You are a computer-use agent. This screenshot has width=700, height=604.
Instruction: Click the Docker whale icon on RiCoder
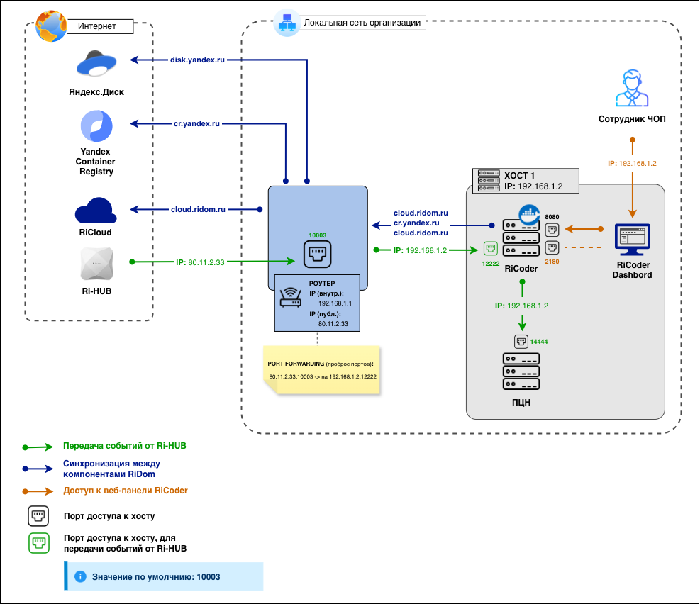tap(530, 215)
